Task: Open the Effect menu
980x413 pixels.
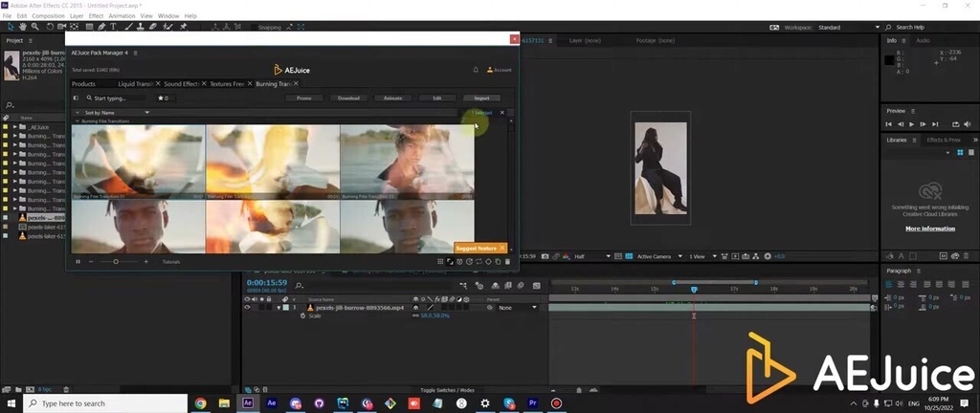Action: pyautogui.click(x=96, y=15)
